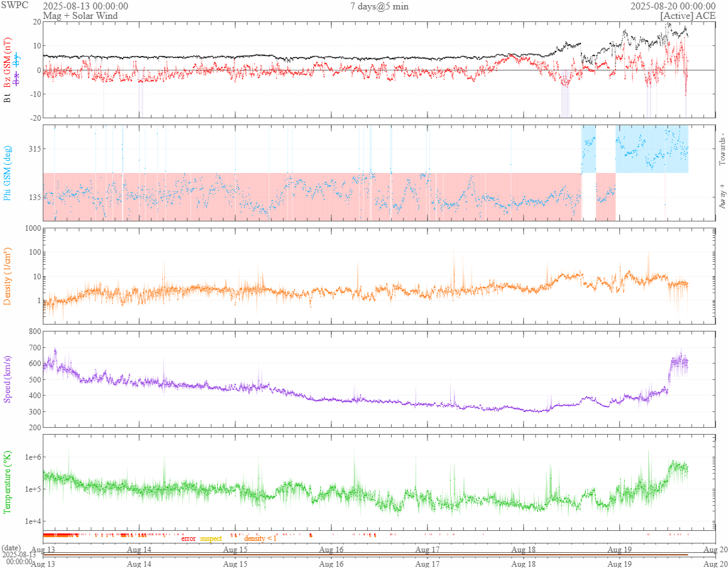Click the 'Towards -' sector label
Viewport: 728px width, 568px height.
722,148
